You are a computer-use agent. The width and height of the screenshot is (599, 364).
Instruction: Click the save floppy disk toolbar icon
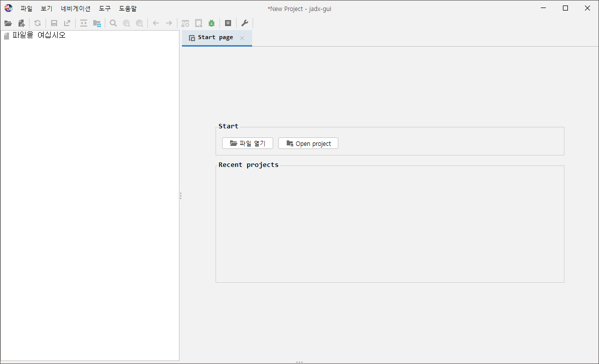point(54,23)
